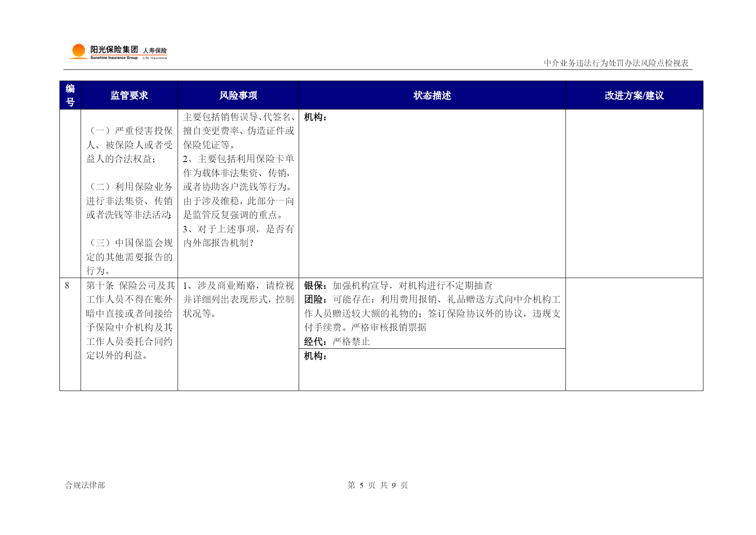Click the 改进方案/建议 column header
The width and height of the screenshot is (756, 535).
pyautogui.click(x=634, y=95)
